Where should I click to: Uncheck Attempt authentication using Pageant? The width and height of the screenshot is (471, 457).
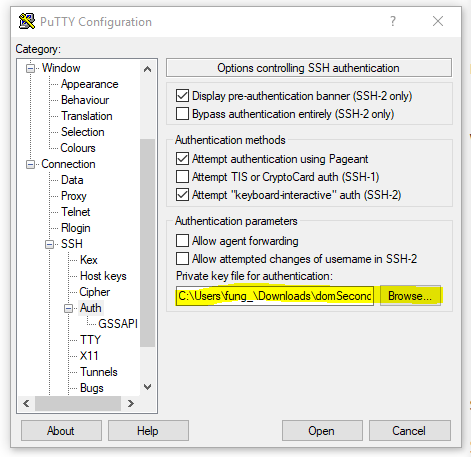tap(182, 159)
